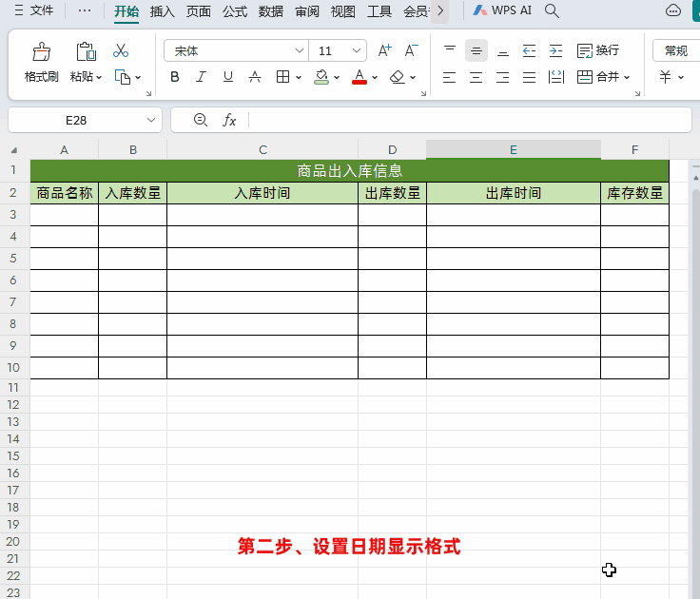The width and height of the screenshot is (700, 599).
Task: Click the fill color bucket icon
Action: pos(321,77)
